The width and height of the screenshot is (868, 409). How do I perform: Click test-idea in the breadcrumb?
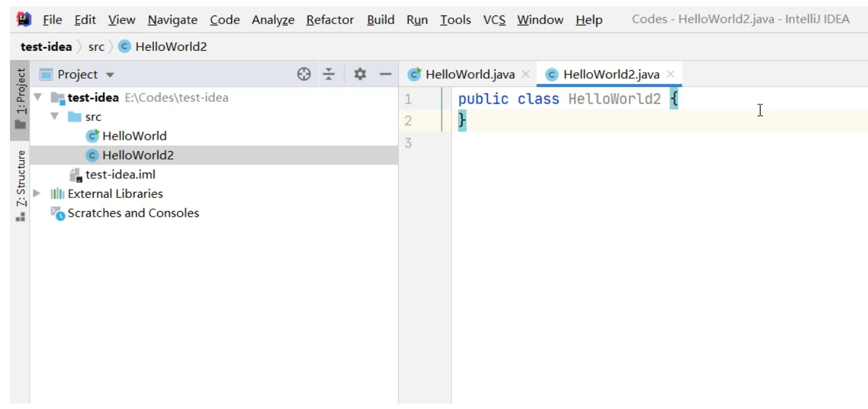[46, 47]
